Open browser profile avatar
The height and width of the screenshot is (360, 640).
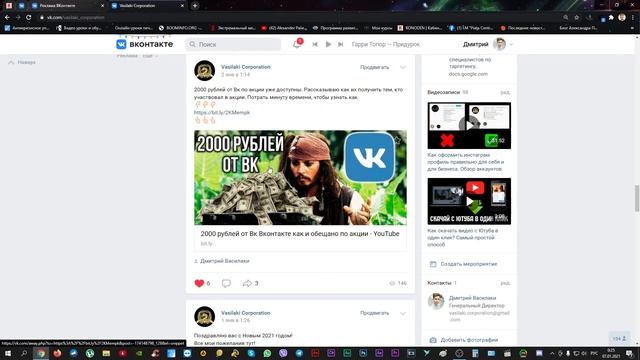click(622, 17)
